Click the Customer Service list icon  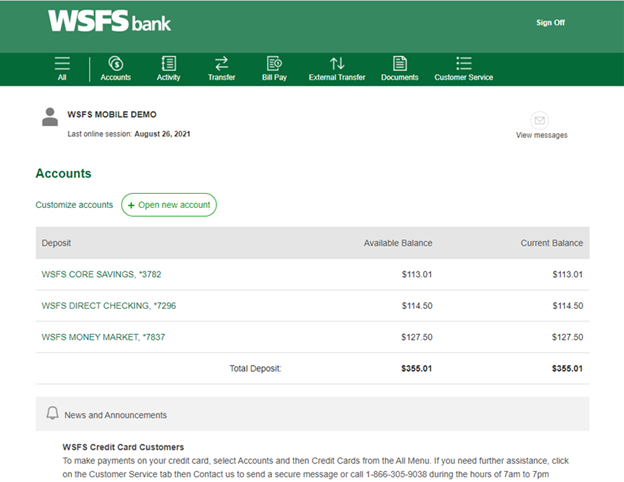click(464, 63)
